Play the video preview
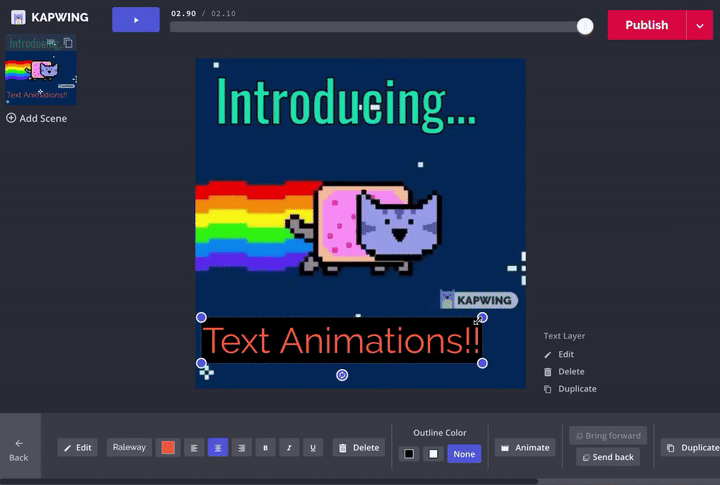The height and width of the screenshot is (485, 720). (135, 20)
